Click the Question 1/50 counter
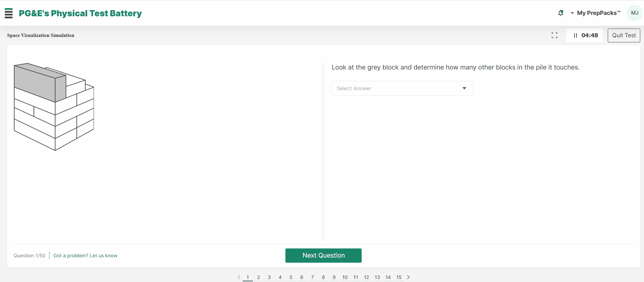The width and height of the screenshot is (644, 282). coord(29,256)
